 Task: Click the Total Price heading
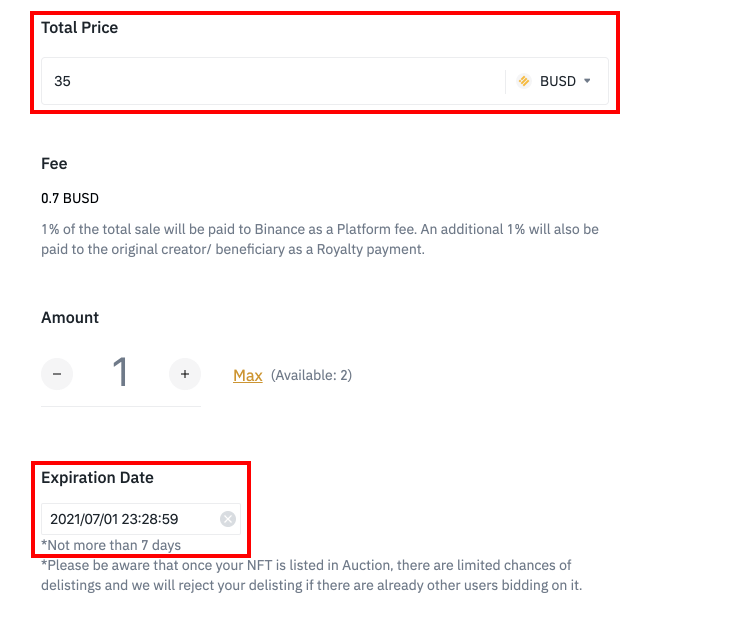[80, 28]
